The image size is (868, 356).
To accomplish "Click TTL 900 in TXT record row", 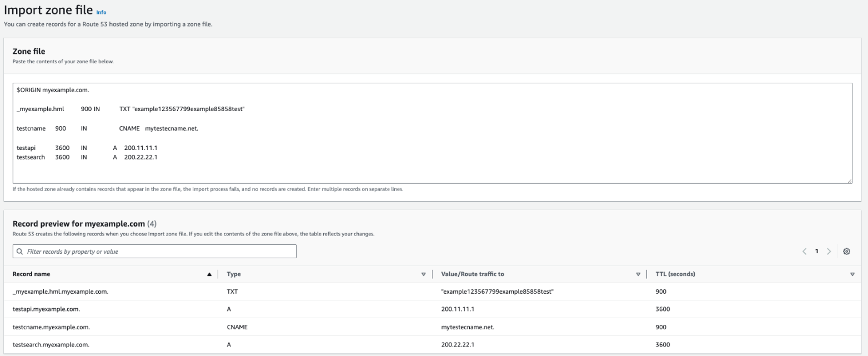I will tap(661, 292).
